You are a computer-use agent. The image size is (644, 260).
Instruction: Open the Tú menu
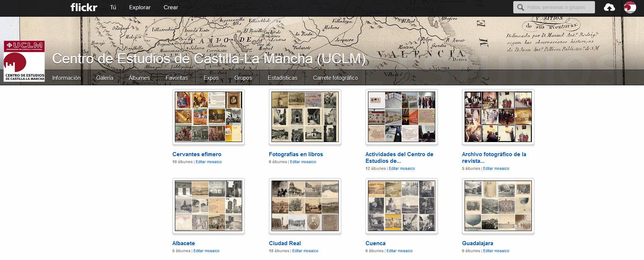click(x=113, y=7)
